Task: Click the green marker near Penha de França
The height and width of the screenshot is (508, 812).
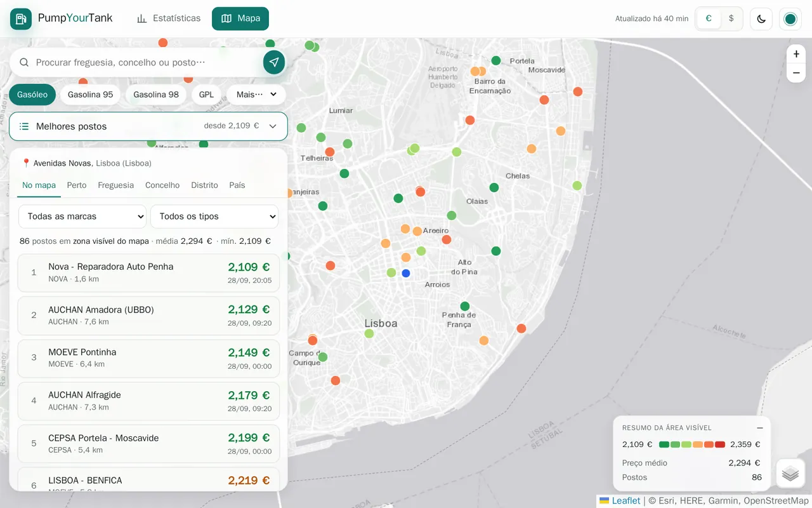Action: tap(465, 306)
